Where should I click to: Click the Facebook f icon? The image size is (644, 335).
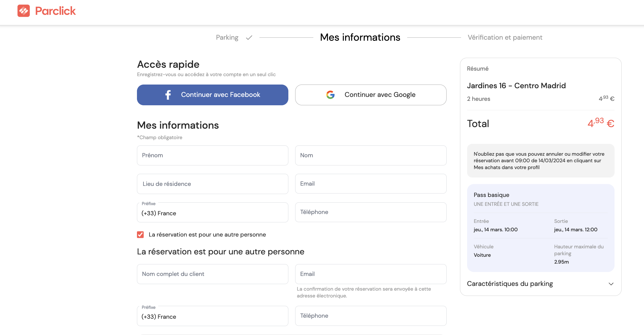pos(168,95)
